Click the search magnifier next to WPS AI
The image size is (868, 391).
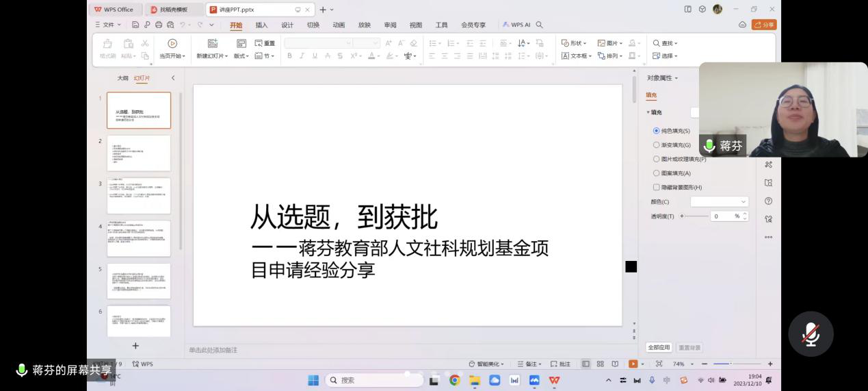540,25
